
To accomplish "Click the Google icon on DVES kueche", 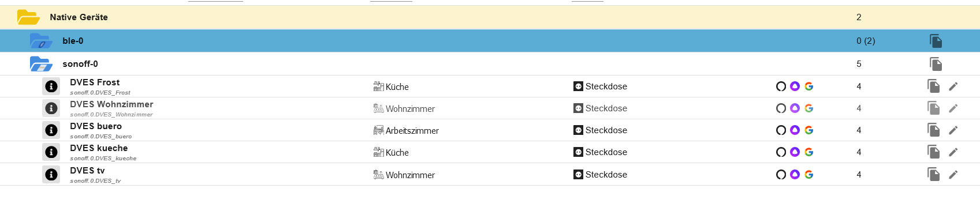I will coord(809,152).
